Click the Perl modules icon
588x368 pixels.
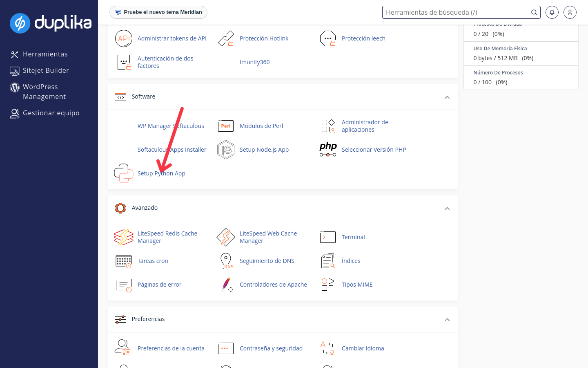click(x=226, y=126)
